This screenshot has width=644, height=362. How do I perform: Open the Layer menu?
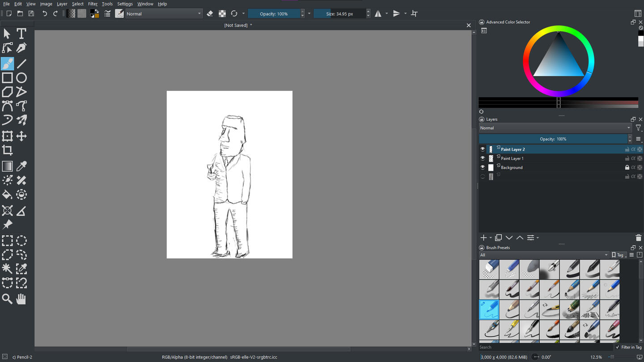[62, 4]
